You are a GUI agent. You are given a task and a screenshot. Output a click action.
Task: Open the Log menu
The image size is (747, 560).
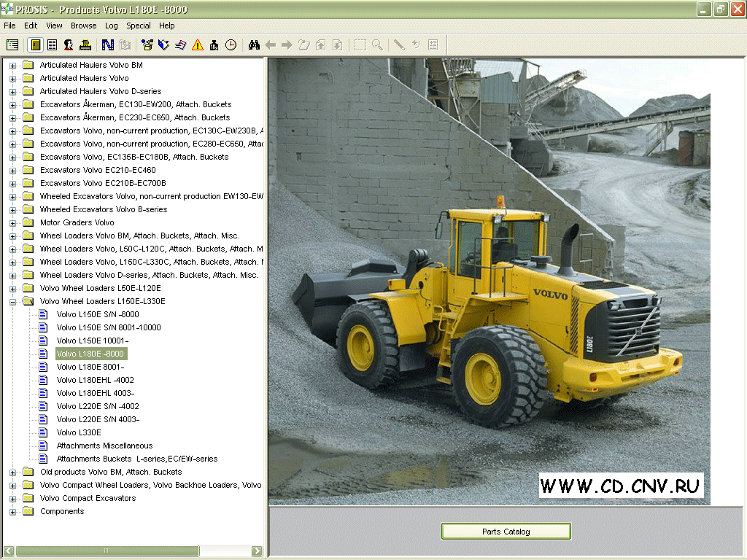tap(111, 26)
